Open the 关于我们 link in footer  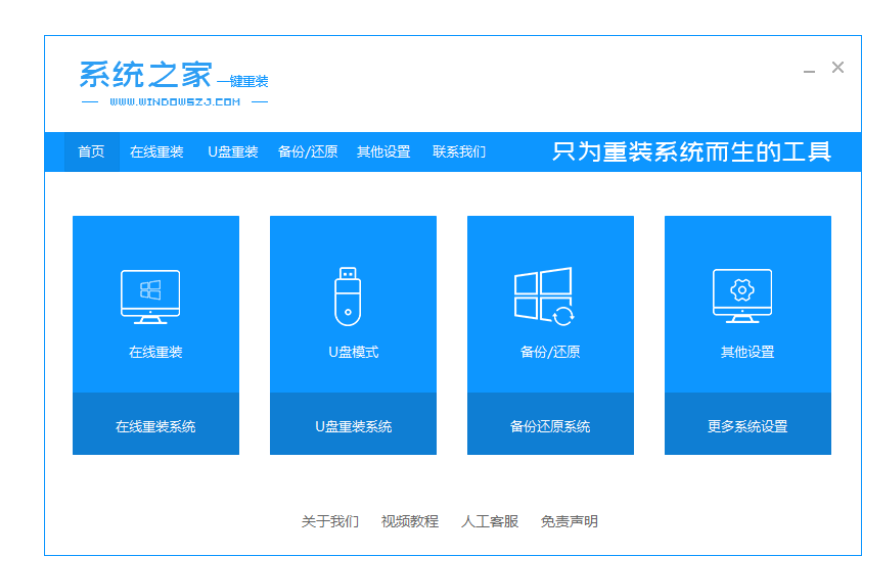[330, 522]
